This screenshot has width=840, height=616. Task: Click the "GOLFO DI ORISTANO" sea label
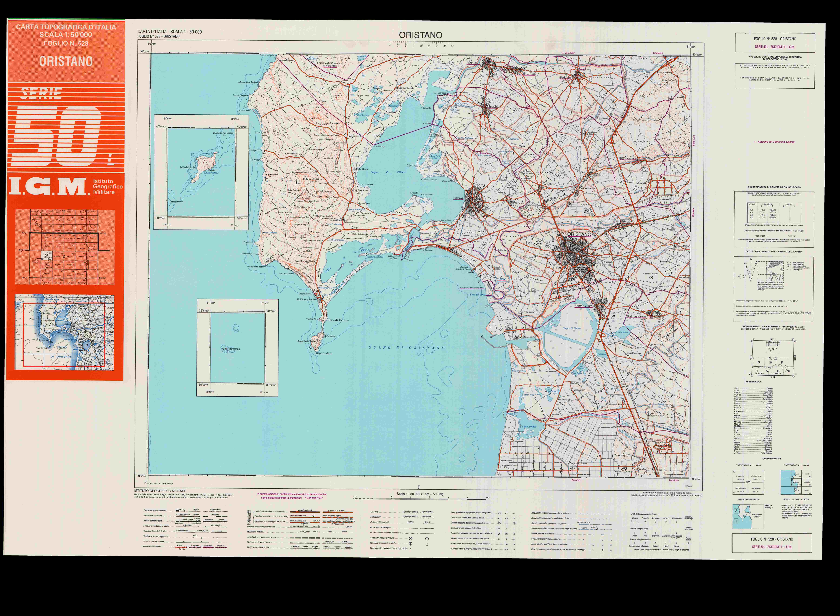407,348
